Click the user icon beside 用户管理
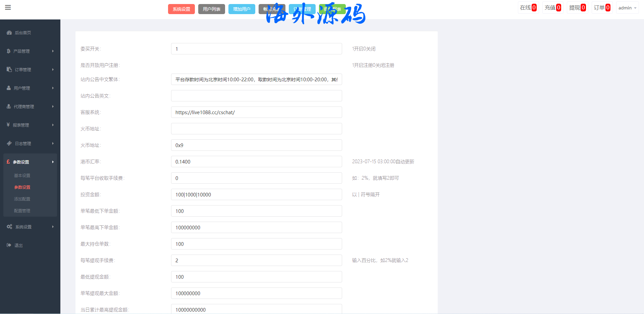The width and height of the screenshot is (644, 314). 9,88
